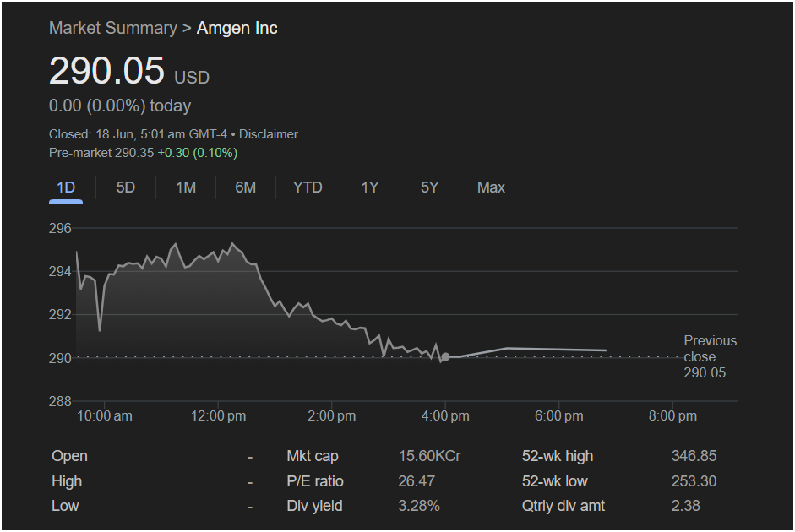Open the 1M chart range
The height and width of the screenshot is (532, 795).
pos(186,188)
